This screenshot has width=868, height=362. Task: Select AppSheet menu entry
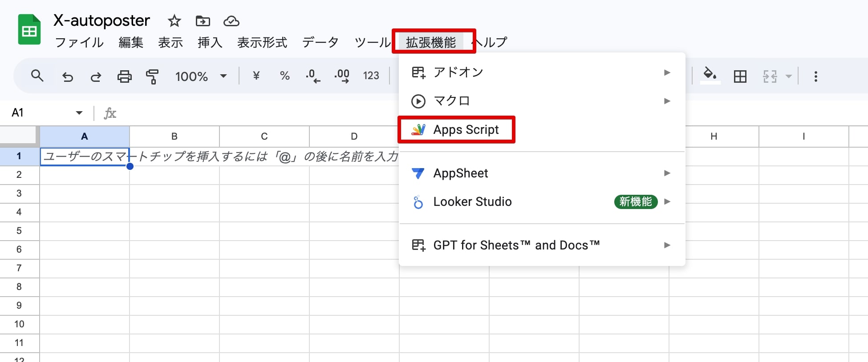[x=542, y=173]
